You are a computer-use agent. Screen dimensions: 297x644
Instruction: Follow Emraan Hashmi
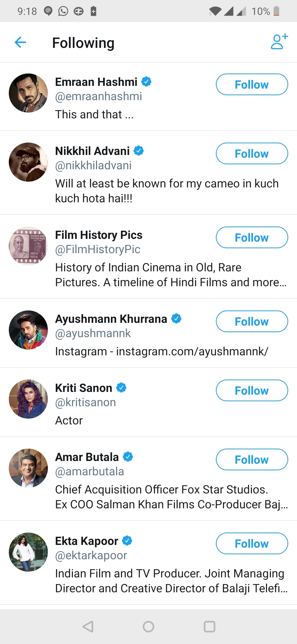pyautogui.click(x=252, y=84)
